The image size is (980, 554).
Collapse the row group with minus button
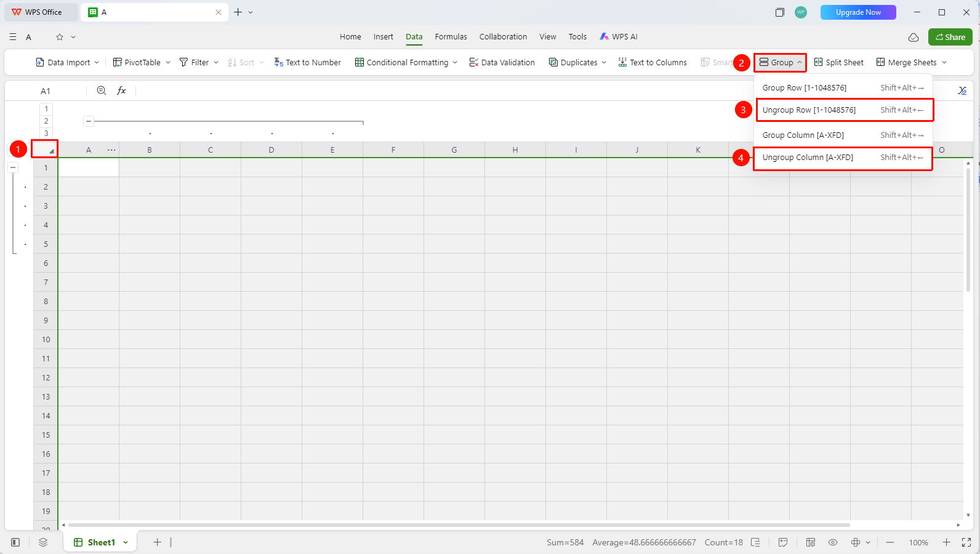pyautogui.click(x=13, y=167)
